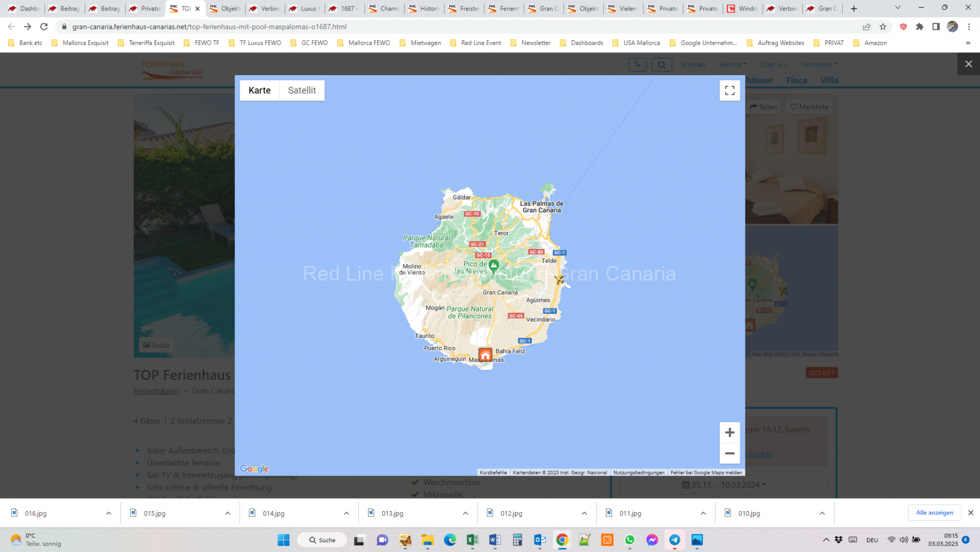
Task: Open File Explorer from taskbar
Action: pyautogui.click(x=427, y=540)
